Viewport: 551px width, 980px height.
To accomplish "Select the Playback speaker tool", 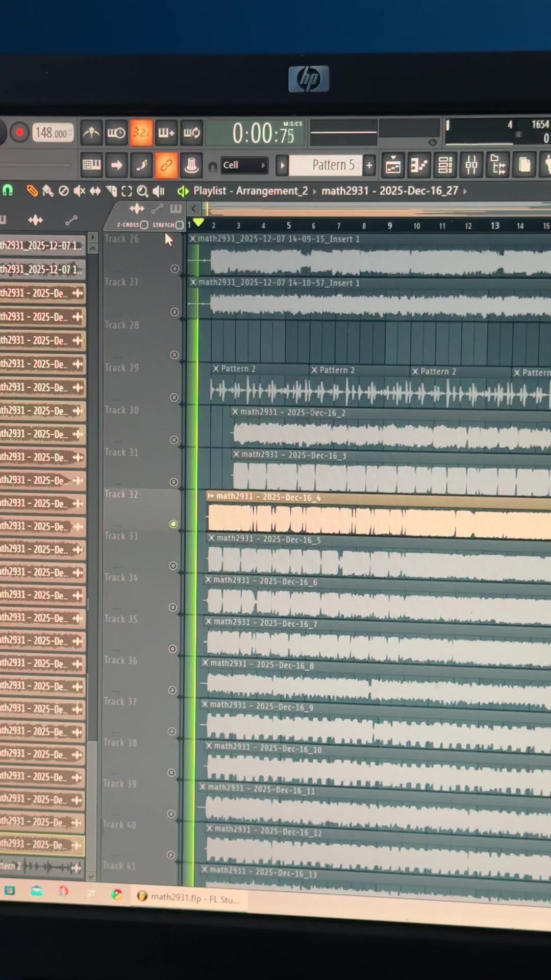I will click(x=159, y=191).
